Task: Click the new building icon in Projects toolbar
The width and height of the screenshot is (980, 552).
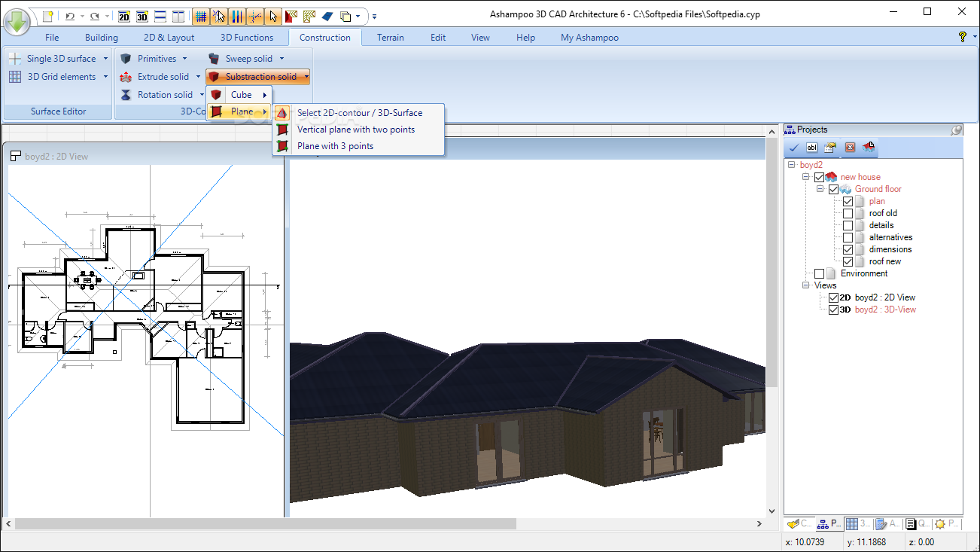Action: pyautogui.click(x=869, y=147)
